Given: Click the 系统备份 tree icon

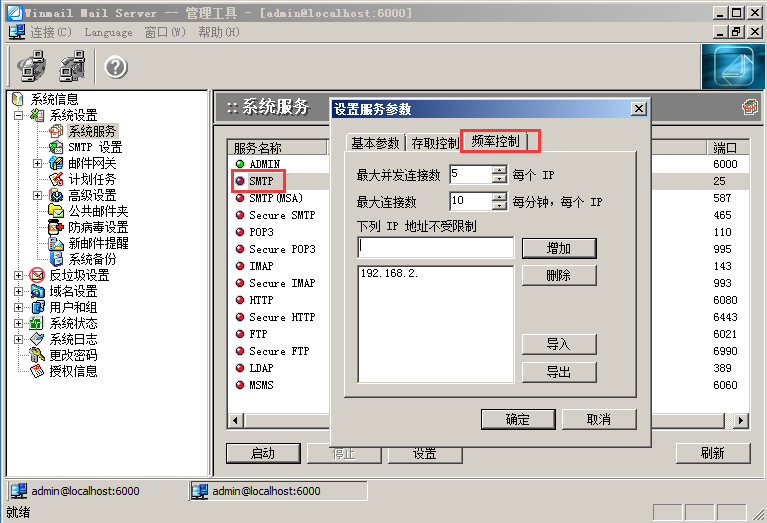Looking at the screenshot, I should pyautogui.click(x=56, y=259).
